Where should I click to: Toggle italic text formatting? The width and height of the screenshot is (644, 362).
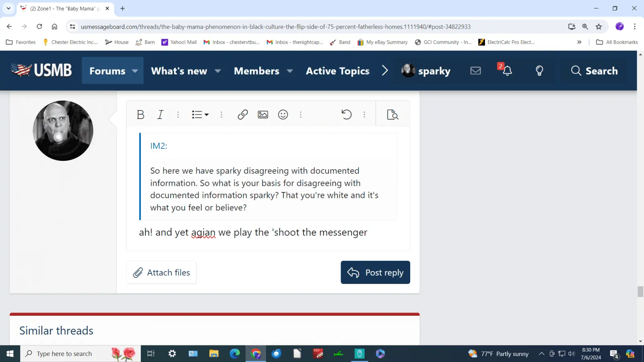click(x=160, y=115)
